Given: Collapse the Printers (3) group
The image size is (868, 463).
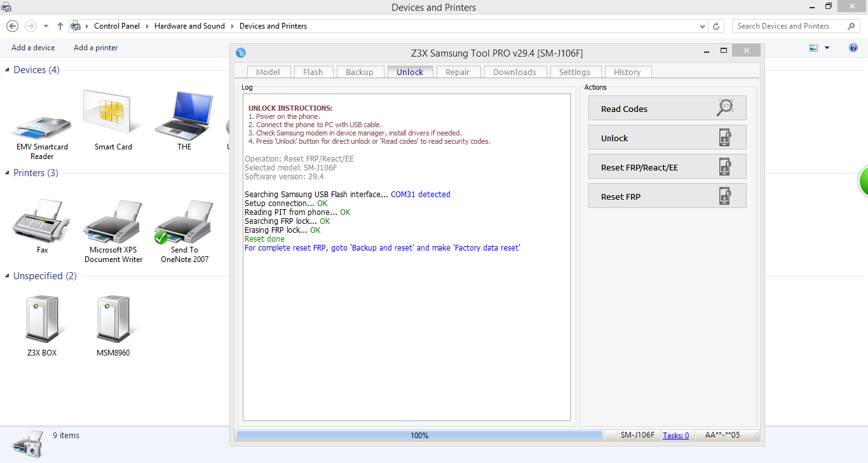Looking at the screenshot, I should 8,173.
